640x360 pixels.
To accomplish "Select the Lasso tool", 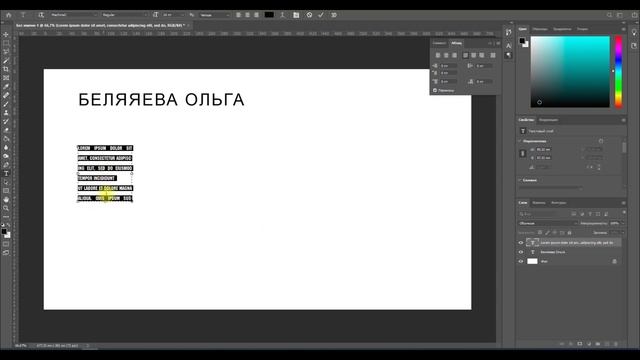I will coord(6,52).
